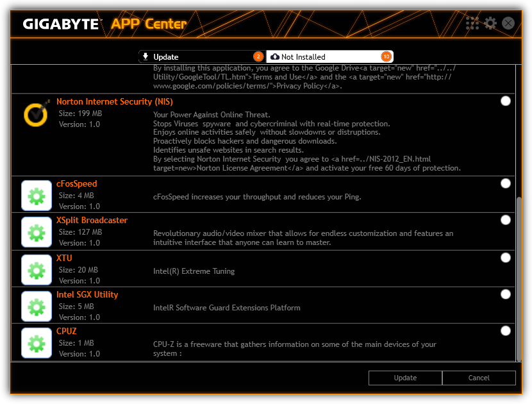
Task: Click the cFosSpeed throughput description text
Action: [x=257, y=197]
